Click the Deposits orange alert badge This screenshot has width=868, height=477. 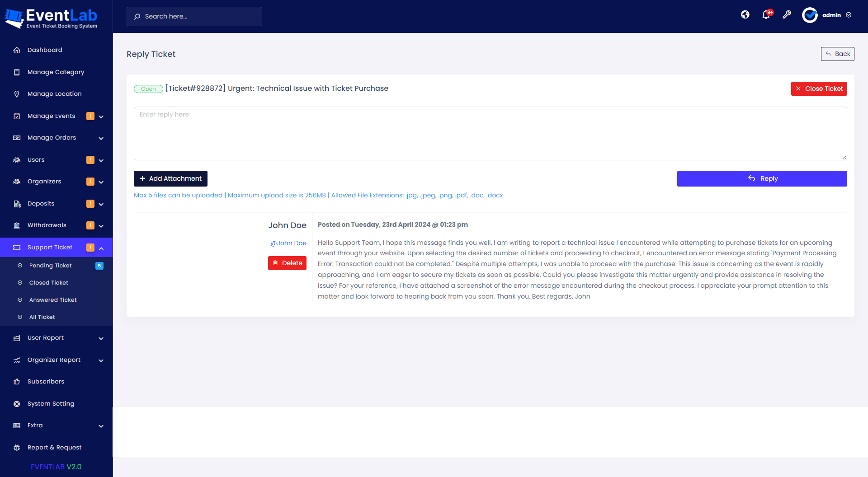pos(90,204)
